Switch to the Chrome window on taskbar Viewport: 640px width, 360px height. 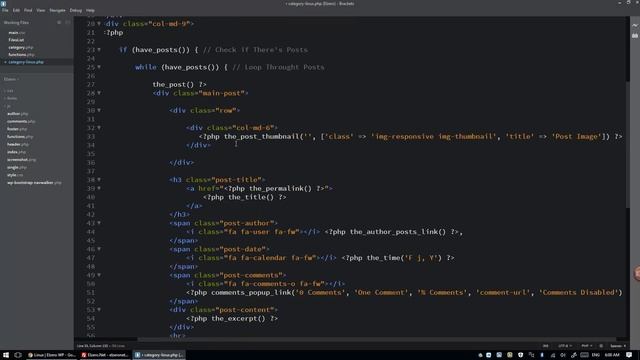(51, 355)
